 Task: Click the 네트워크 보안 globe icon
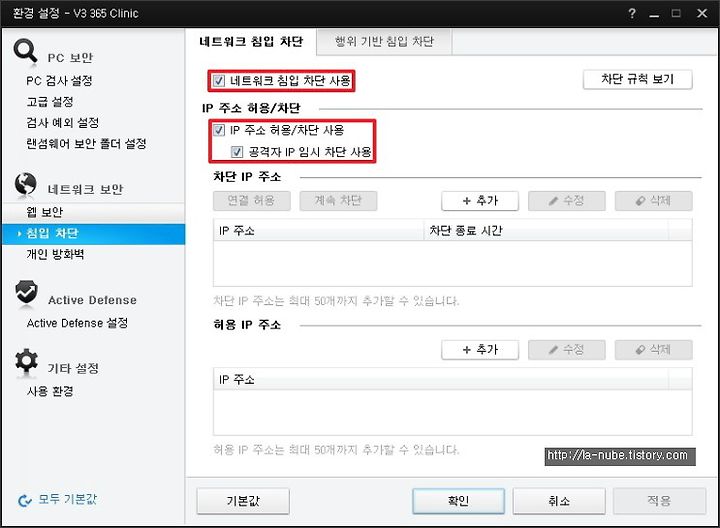pyautogui.click(x=25, y=184)
